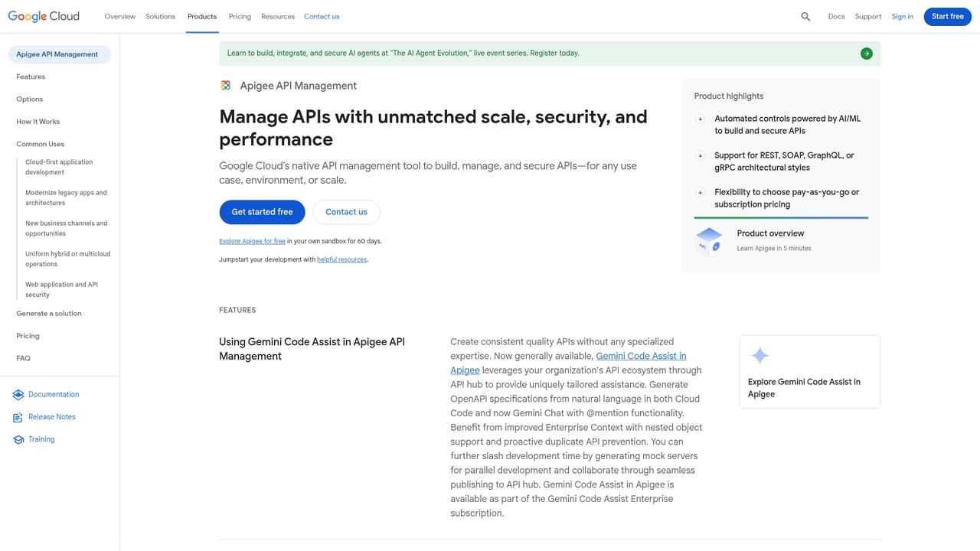
Task: Click the Gemini Code Assist spark icon
Action: pyautogui.click(x=759, y=355)
